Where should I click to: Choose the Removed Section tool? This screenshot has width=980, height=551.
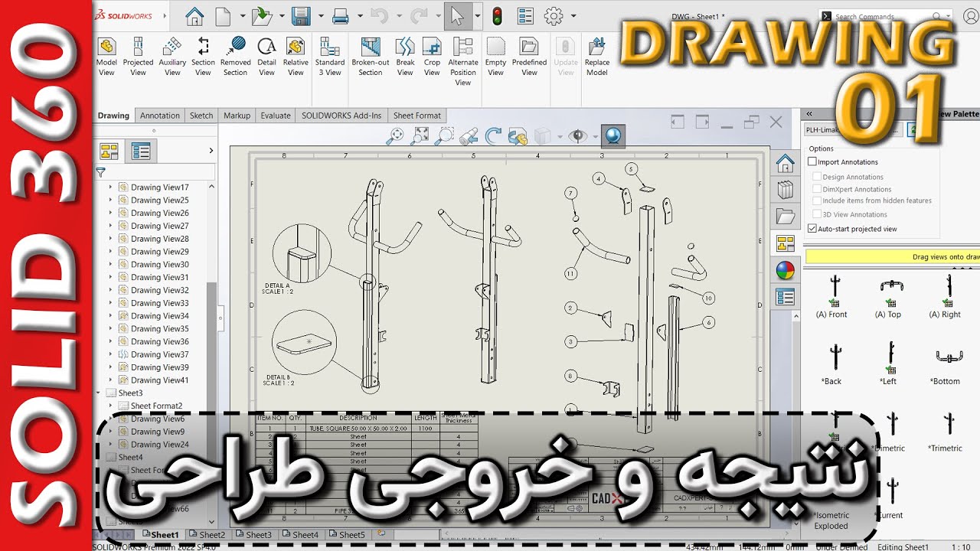pyautogui.click(x=235, y=57)
